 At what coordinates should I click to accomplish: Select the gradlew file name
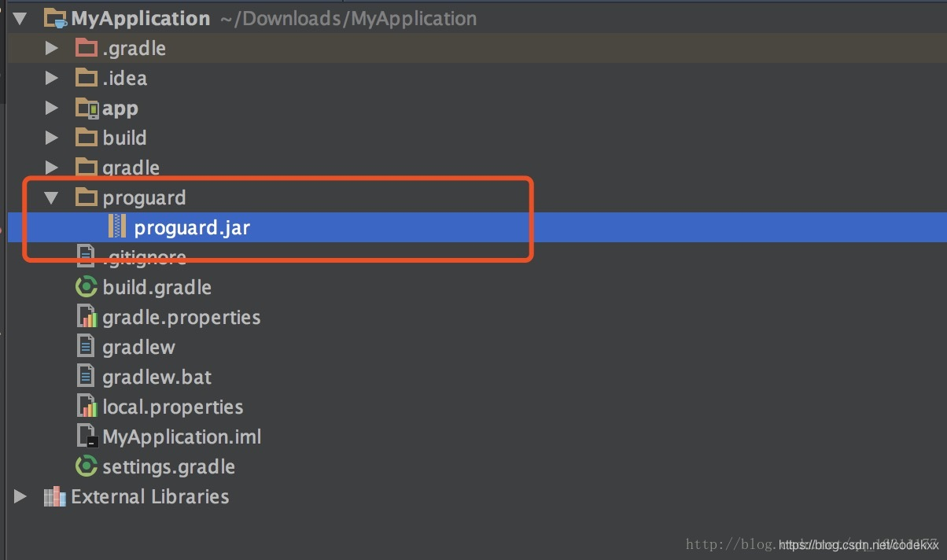tap(138, 348)
